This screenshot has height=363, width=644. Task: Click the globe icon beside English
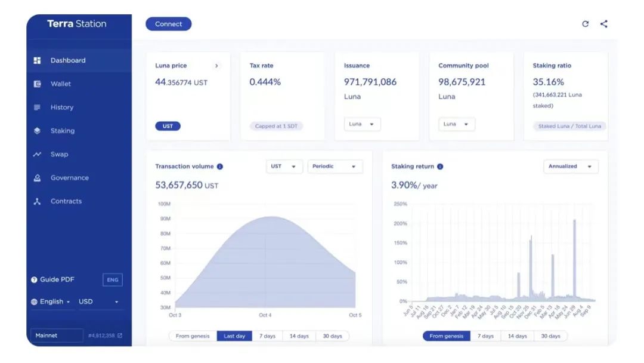coord(34,302)
